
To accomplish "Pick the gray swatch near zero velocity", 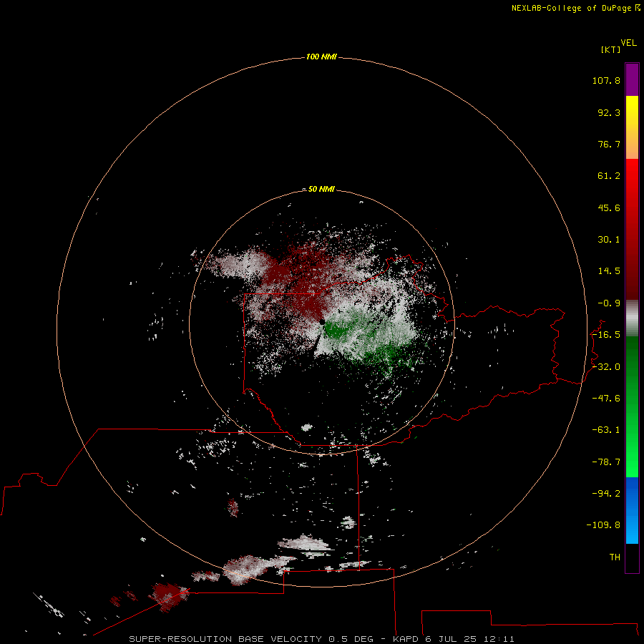I will tap(632, 318).
